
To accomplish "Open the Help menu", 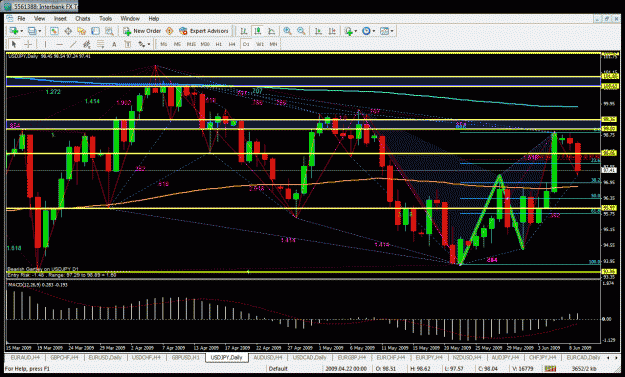I will pyautogui.click(x=154, y=18).
